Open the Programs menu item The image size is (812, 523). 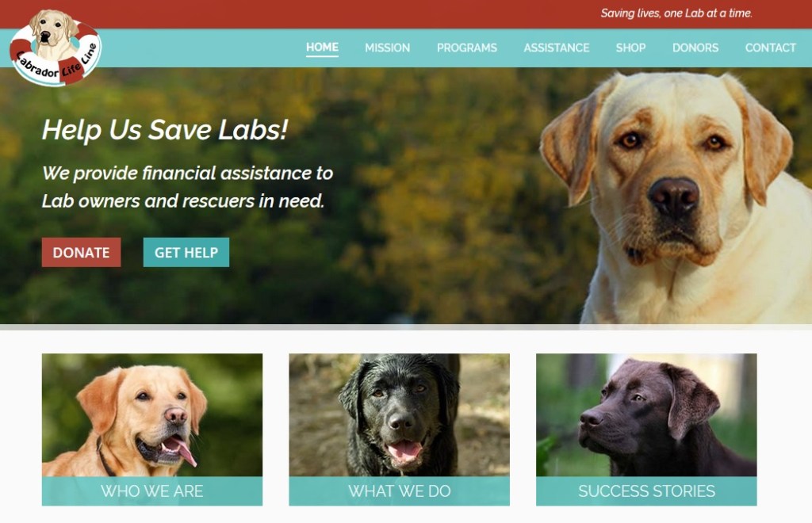pos(466,48)
